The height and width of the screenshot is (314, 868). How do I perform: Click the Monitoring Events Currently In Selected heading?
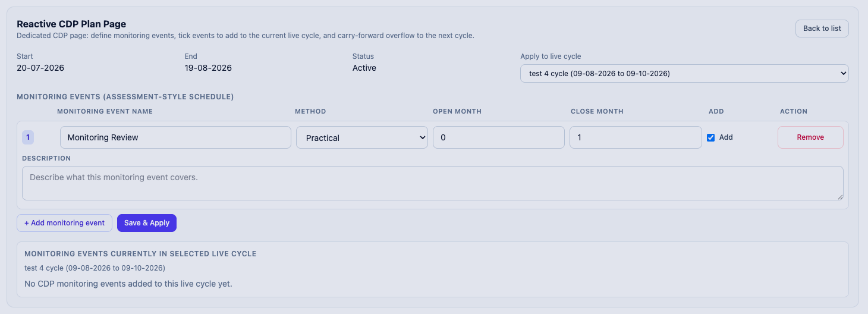click(140, 253)
